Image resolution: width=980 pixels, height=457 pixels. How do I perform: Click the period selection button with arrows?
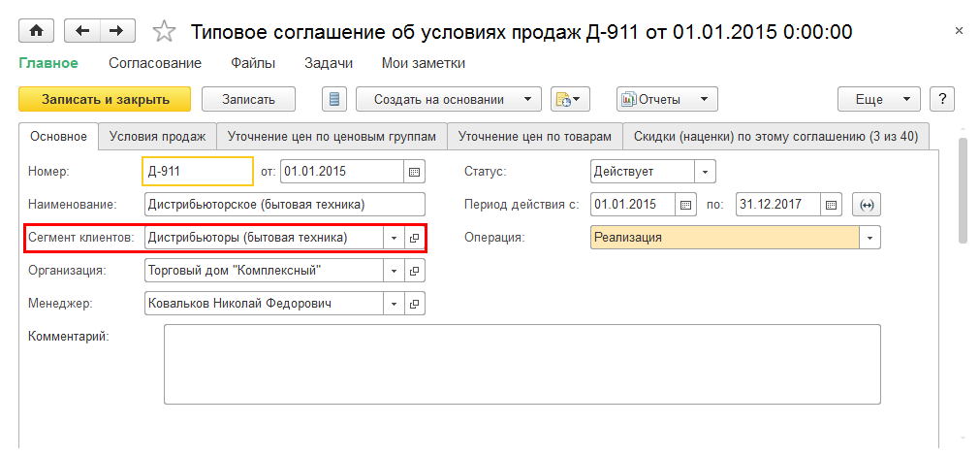click(x=866, y=205)
